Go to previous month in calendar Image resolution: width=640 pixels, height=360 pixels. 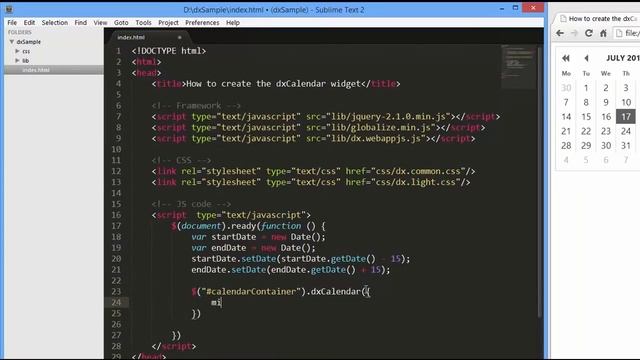tap(586, 58)
